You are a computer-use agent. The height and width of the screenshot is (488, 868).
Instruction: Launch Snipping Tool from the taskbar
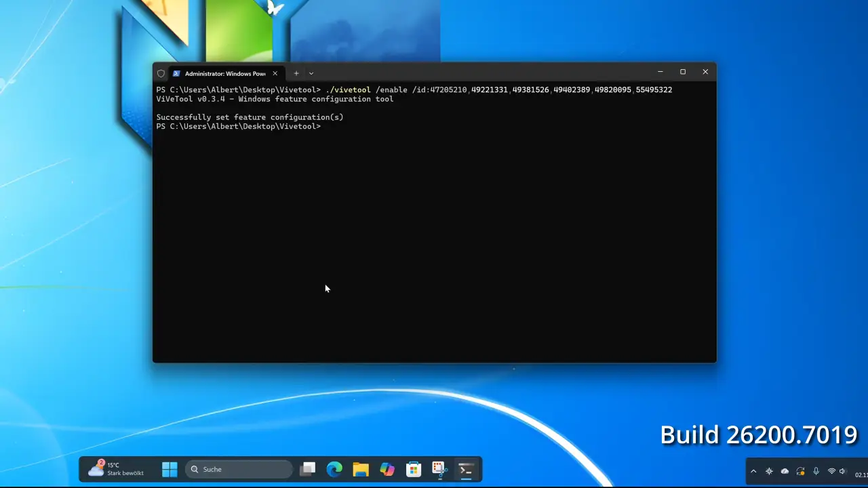pyautogui.click(x=439, y=469)
